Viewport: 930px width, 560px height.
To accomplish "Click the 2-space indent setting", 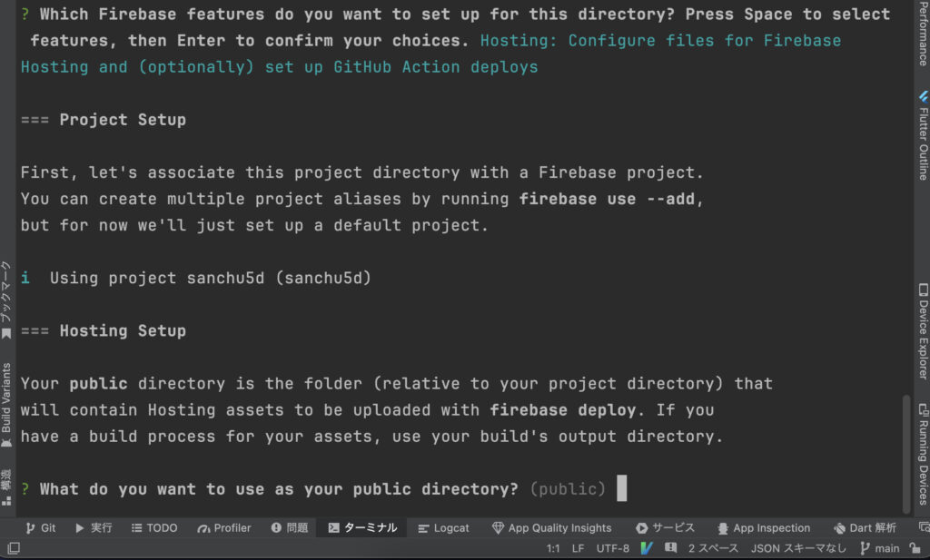I will pos(716,548).
